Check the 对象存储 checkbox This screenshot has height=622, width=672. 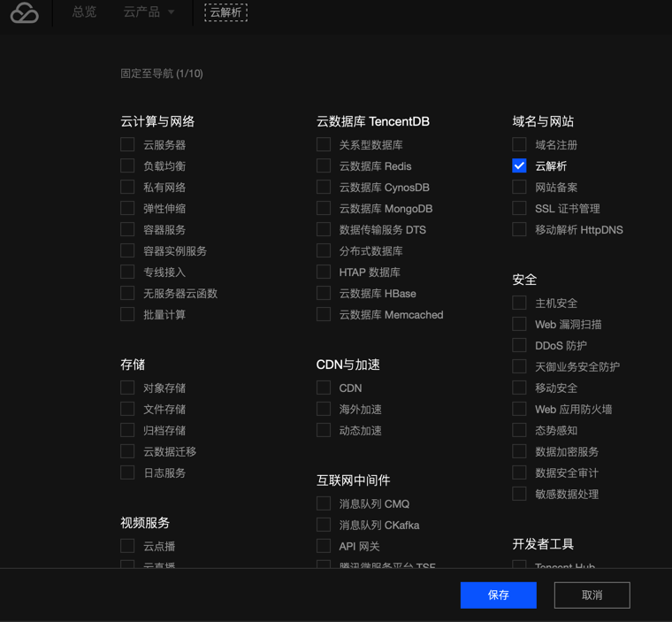127,388
